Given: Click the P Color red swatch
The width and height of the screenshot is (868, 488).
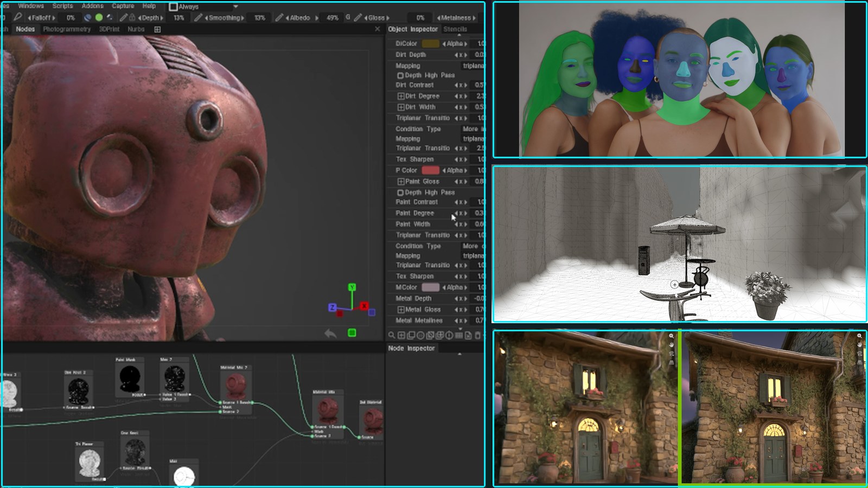Looking at the screenshot, I should coord(430,170).
